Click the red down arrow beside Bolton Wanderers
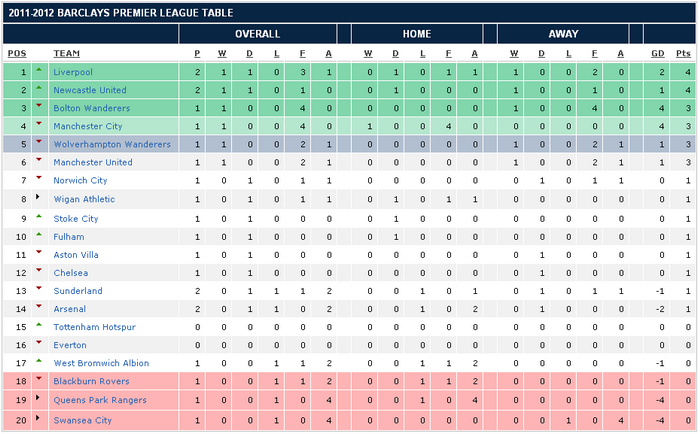Image resolution: width=700 pixels, height=434 pixels. pyautogui.click(x=39, y=107)
